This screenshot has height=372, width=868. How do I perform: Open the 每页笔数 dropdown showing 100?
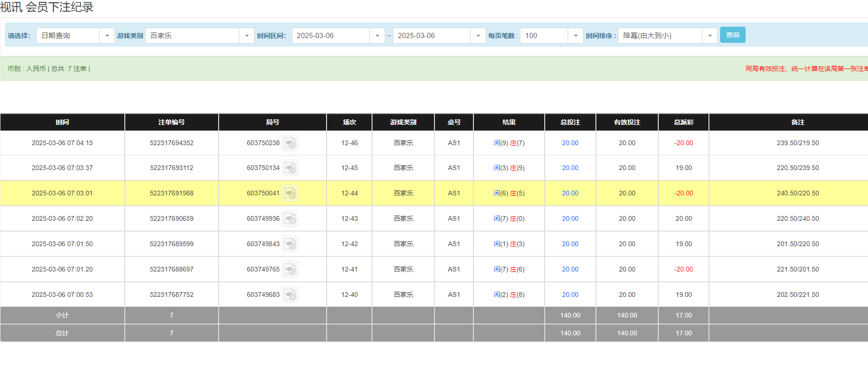pyautogui.click(x=575, y=36)
